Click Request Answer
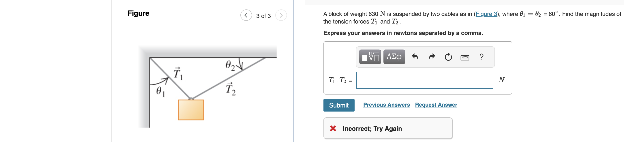This screenshot has width=644, height=142. (x=436, y=105)
